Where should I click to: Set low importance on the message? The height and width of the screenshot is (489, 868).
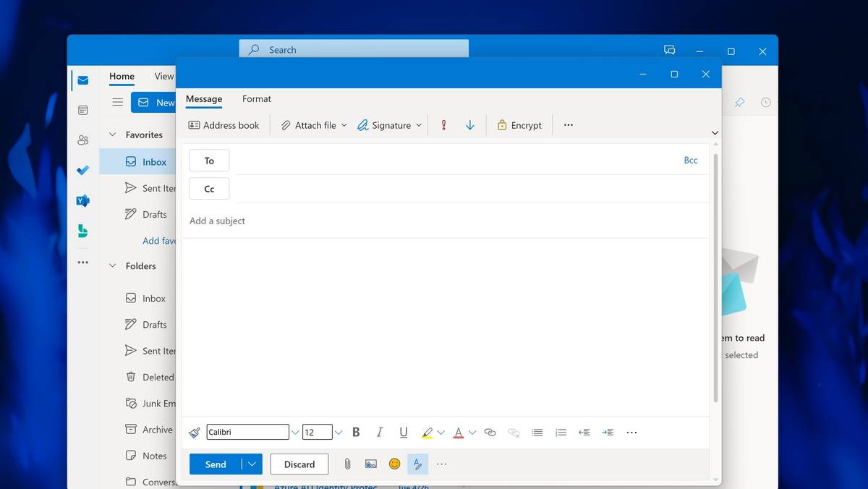click(469, 124)
